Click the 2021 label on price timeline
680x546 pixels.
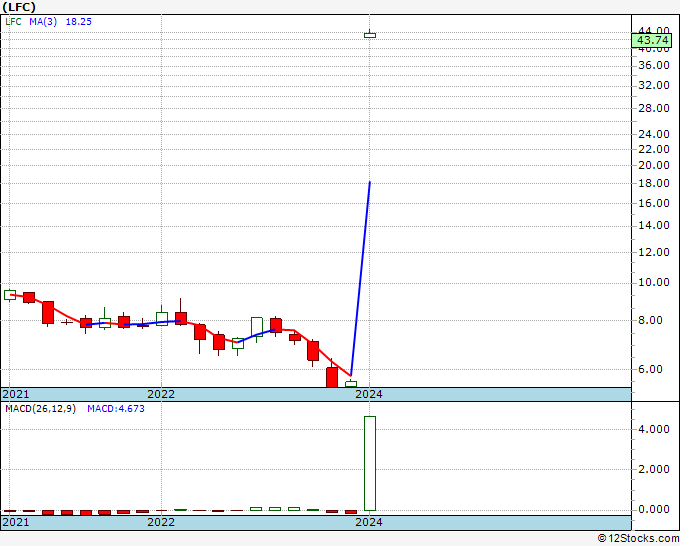coord(16,394)
